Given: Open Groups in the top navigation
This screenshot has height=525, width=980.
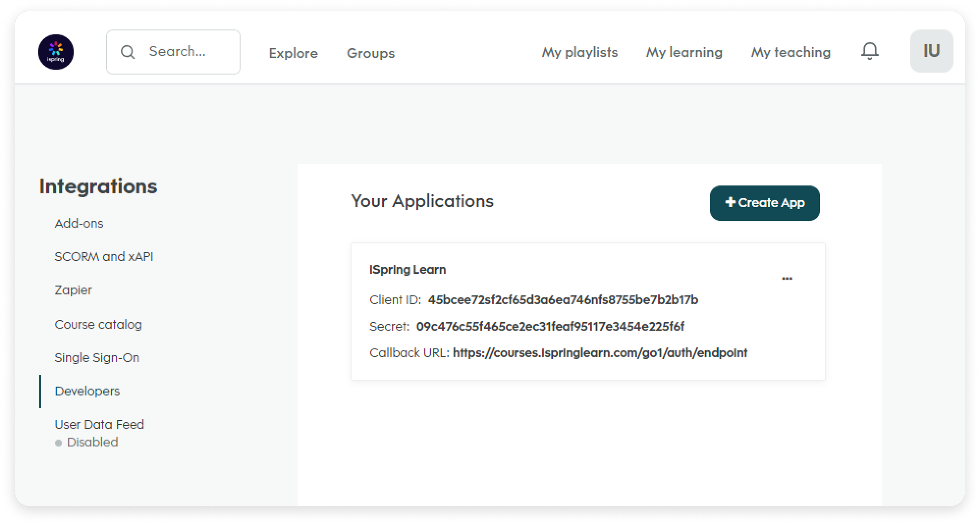Looking at the screenshot, I should (x=371, y=53).
